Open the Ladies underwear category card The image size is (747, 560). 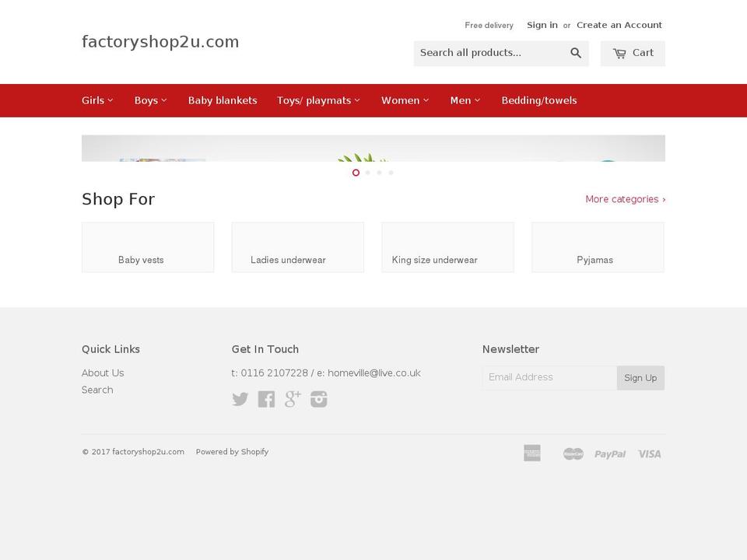tap(298, 247)
